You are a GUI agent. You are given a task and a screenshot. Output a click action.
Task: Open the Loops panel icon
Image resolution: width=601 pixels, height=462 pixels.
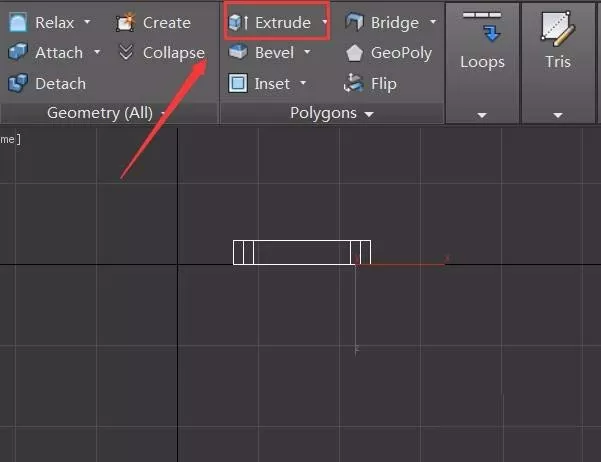(x=482, y=27)
